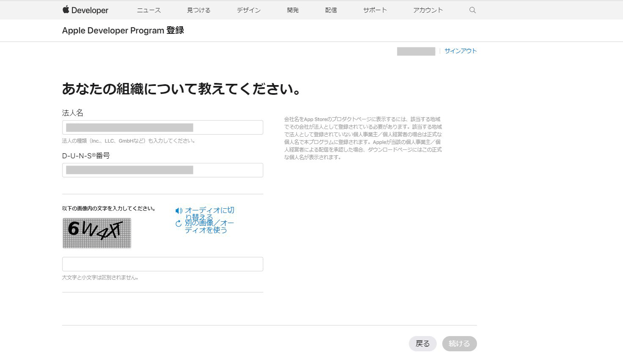The image size is (623, 364).
Task: Go to アカウント in the navigation bar
Action: point(427,10)
